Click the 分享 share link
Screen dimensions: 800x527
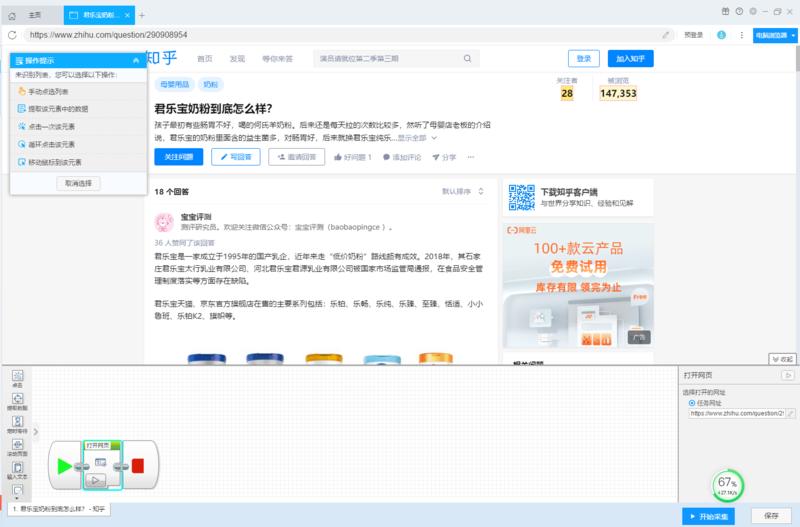pos(444,157)
